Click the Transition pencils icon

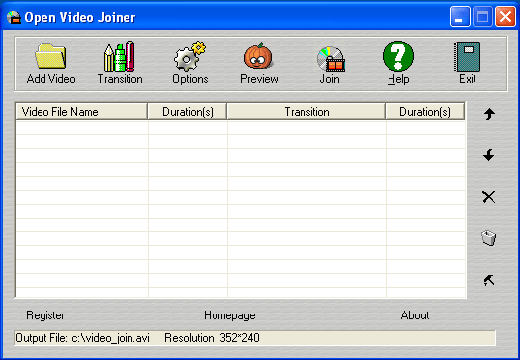click(x=119, y=57)
